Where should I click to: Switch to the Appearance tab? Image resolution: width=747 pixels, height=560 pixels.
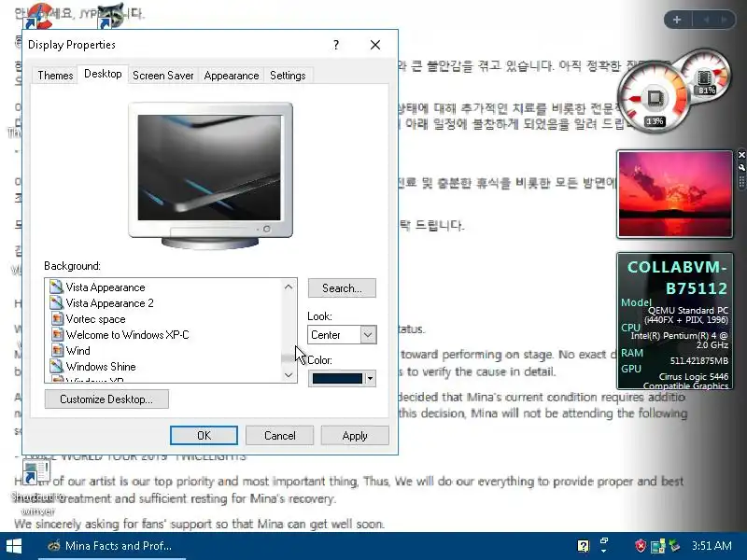[x=231, y=76]
